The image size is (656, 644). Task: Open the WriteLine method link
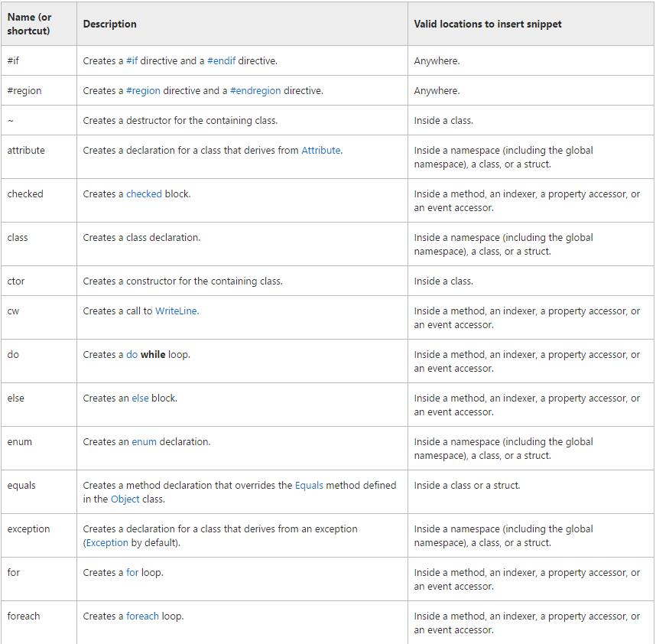pos(176,311)
